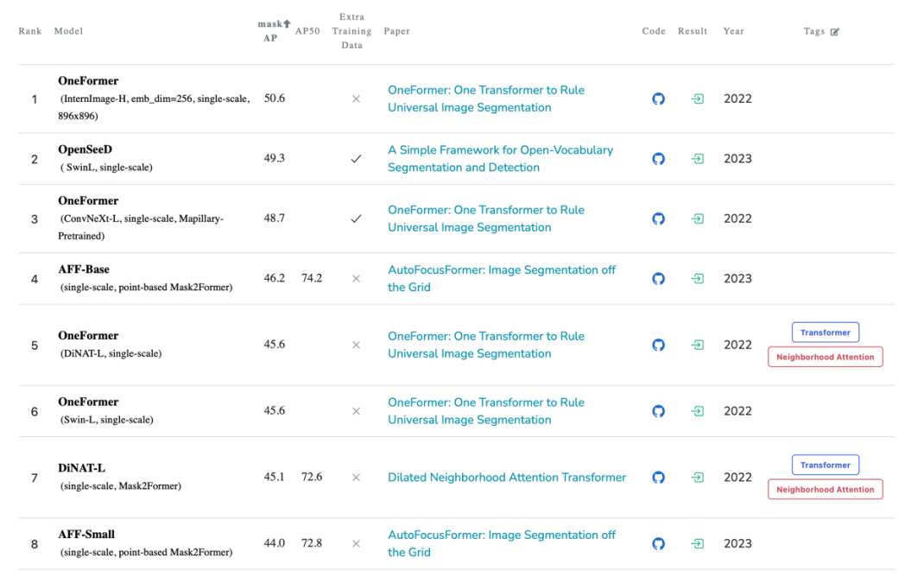Open AutoFocusFormer paper link for AFF-Base
The width and height of the screenshot is (924, 577).
[502, 270]
